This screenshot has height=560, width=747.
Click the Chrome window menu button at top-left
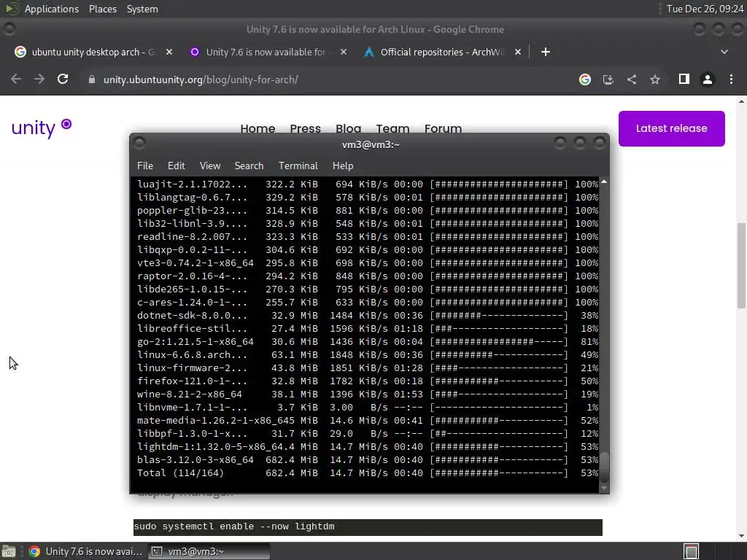pos(9,29)
